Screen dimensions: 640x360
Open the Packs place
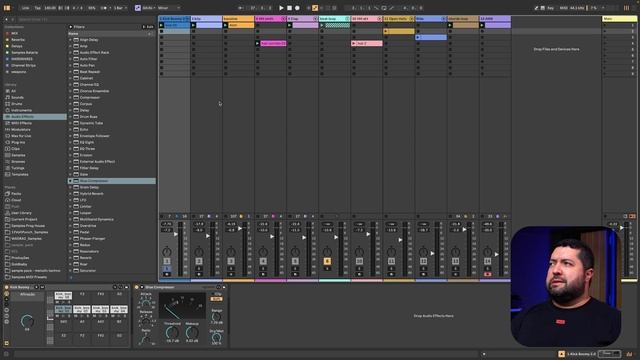pos(16,193)
